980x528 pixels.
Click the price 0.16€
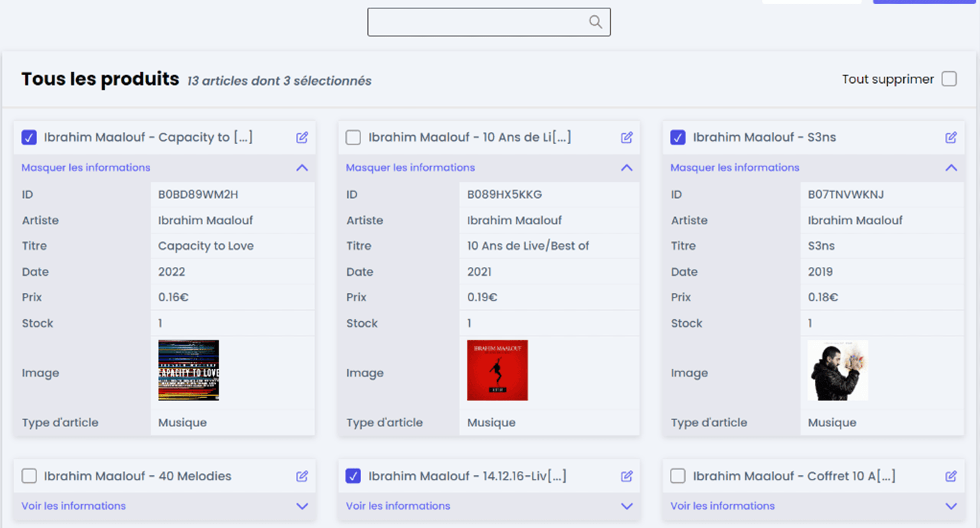coord(173,297)
